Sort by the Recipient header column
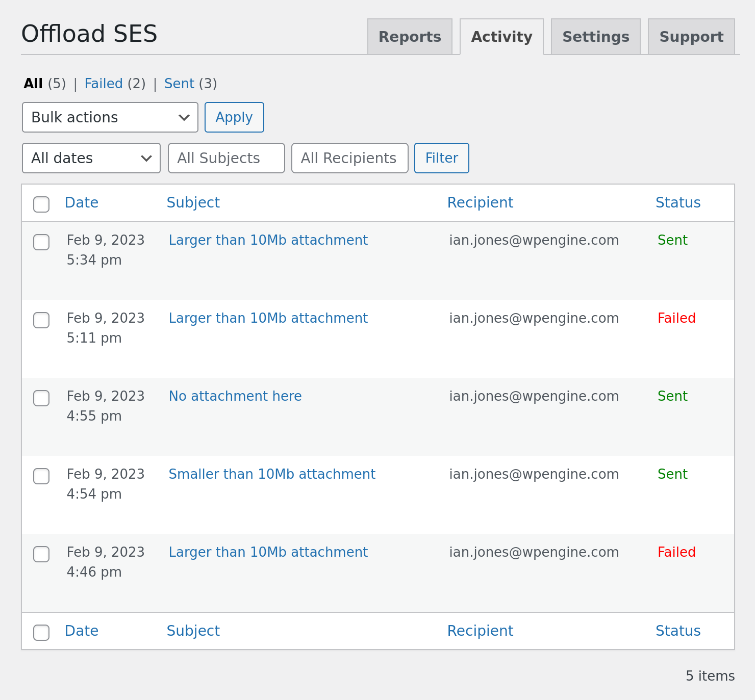The height and width of the screenshot is (700, 755). pos(480,202)
